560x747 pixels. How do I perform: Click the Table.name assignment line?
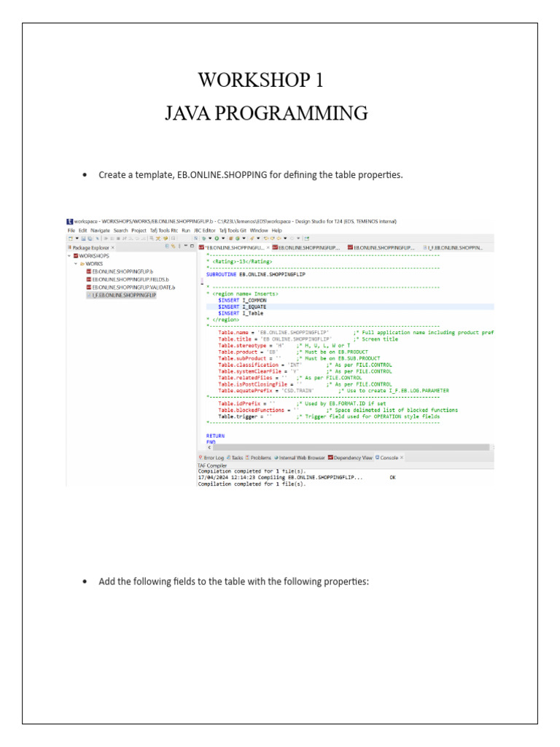coord(356,333)
